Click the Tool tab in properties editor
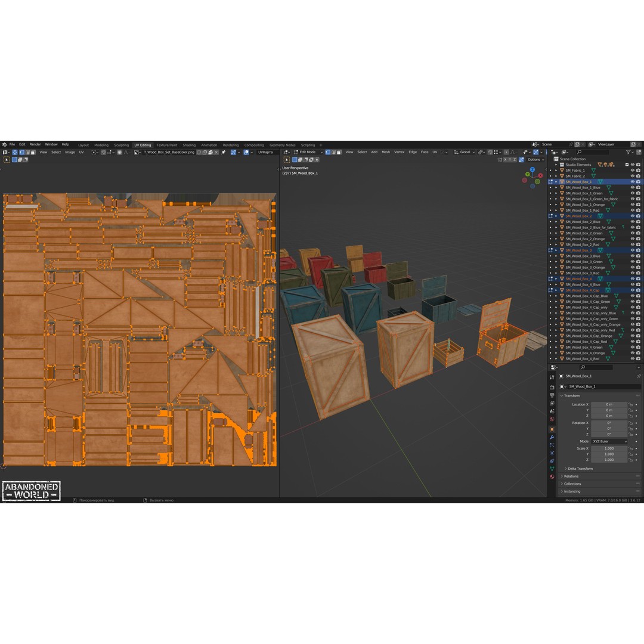The width and height of the screenshot is (644, 644). (x=552, y=377)
